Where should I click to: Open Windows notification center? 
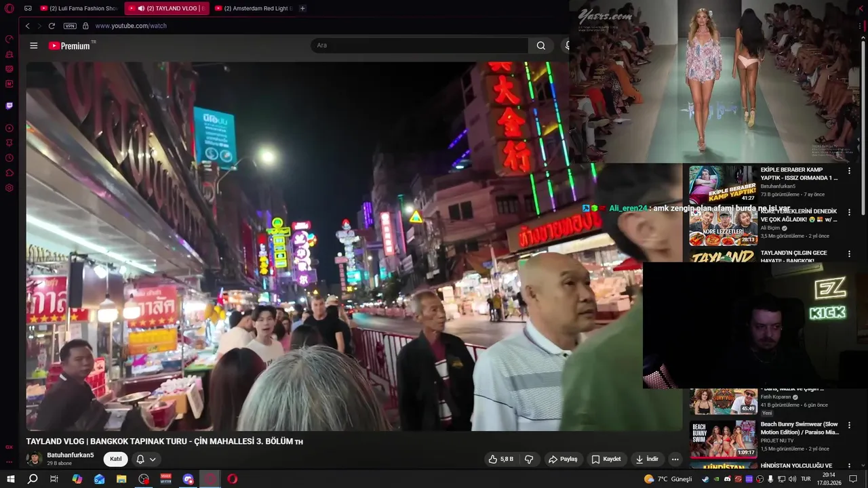click(853, 479)
